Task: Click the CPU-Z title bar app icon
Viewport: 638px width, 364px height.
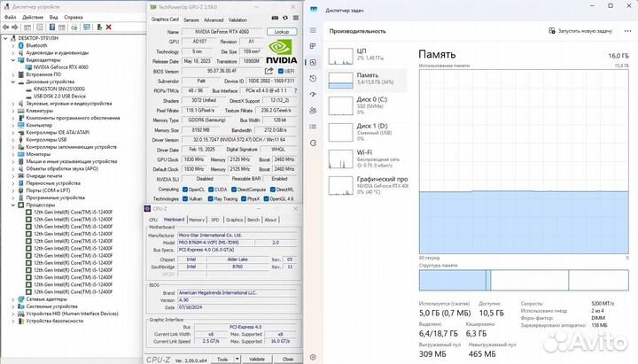Action: click(148, 209)
